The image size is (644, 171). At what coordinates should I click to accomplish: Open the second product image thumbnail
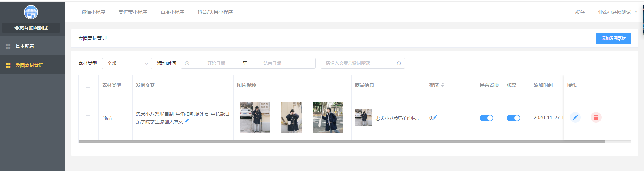point(292,118)
